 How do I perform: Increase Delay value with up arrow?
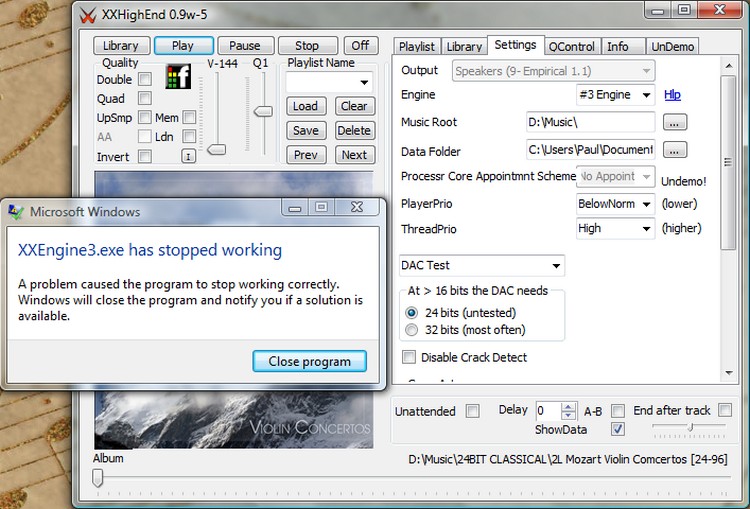(568, 407)
